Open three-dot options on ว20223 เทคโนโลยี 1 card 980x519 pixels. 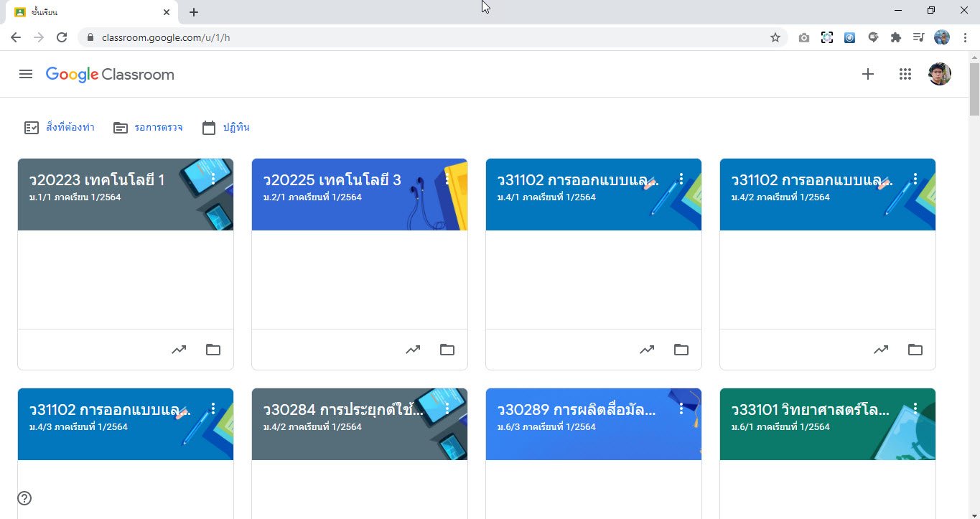(213, 179)
